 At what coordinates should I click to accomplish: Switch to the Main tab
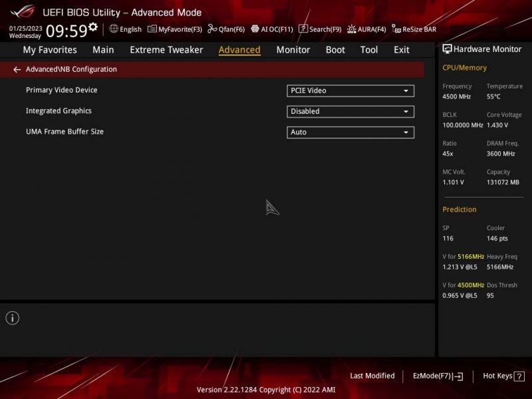(x=103, y=50)
